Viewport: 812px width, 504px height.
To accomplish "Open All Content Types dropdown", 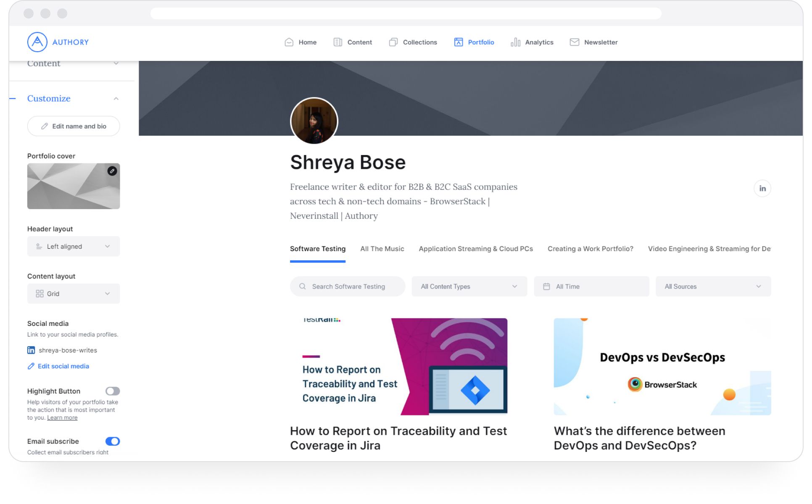I will tap(469, 286).
